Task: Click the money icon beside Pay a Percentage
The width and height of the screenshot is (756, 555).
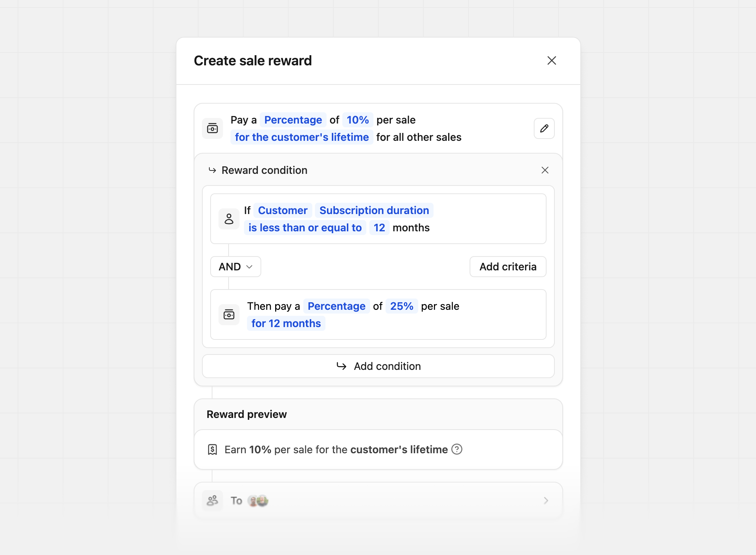Action: [212, 128]
